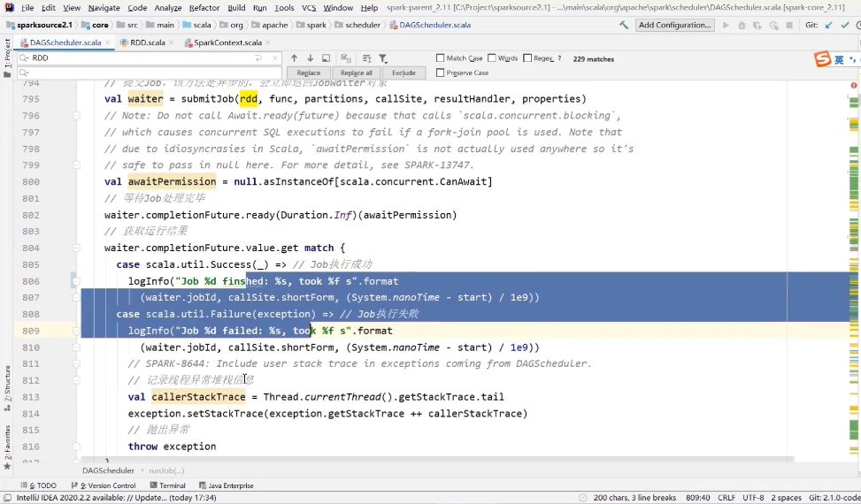This screenshot has height=504, width=861.
Task: Go to previous search occurrence arrow
Action: 295,58
